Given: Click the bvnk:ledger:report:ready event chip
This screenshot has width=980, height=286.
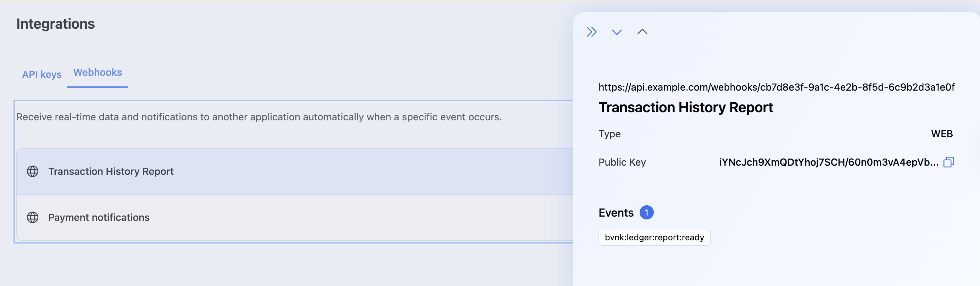Looking at the screenshot, I should [654, 238].
